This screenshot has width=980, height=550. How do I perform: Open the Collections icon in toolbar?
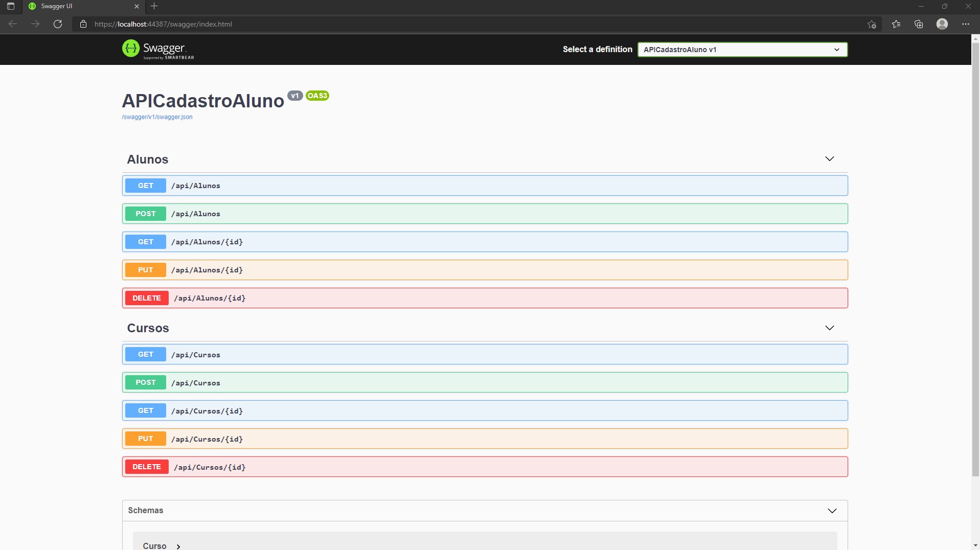click(x=919, y=24)
